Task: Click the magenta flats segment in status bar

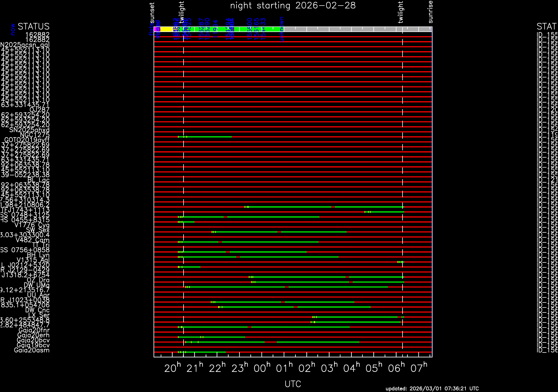Action: click(155, 29)
